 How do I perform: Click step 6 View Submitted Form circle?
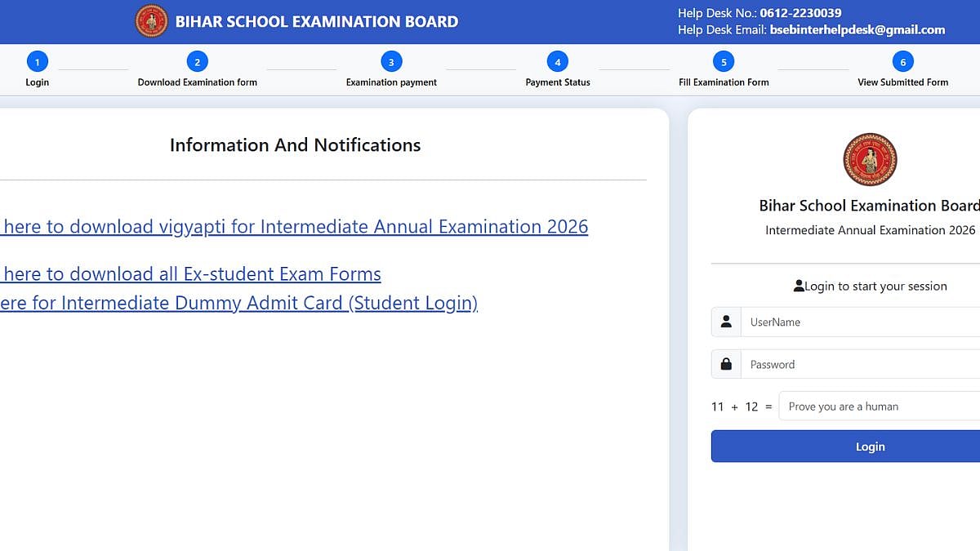[x=903, y=61]
